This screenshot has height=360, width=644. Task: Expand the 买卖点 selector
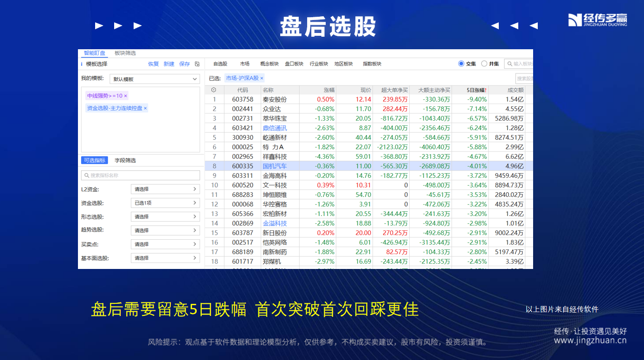click(165, 244)
